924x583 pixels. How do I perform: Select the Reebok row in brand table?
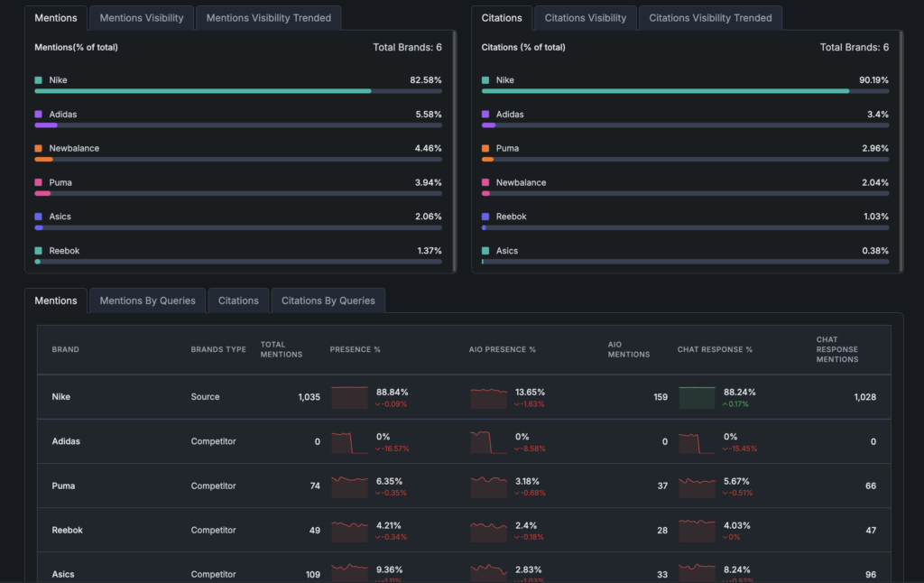[x=68, y=531]
